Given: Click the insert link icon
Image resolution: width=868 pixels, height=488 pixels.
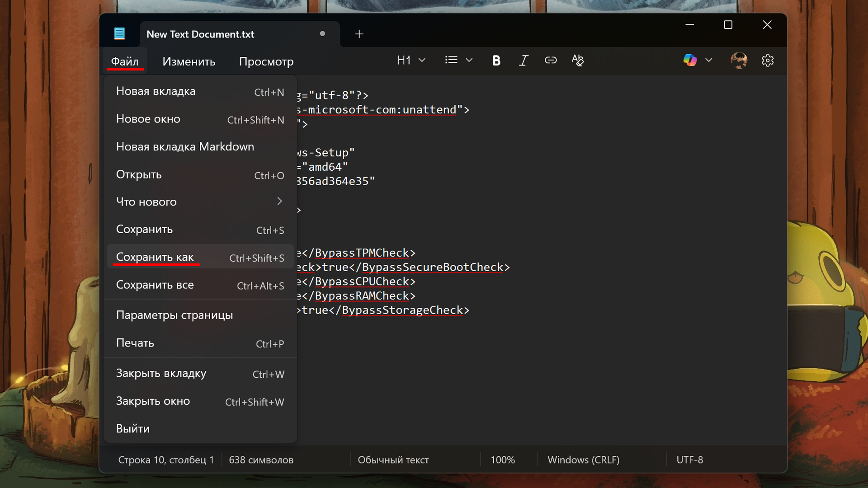Looking at the screenshot, I should (x=551, y=61).
